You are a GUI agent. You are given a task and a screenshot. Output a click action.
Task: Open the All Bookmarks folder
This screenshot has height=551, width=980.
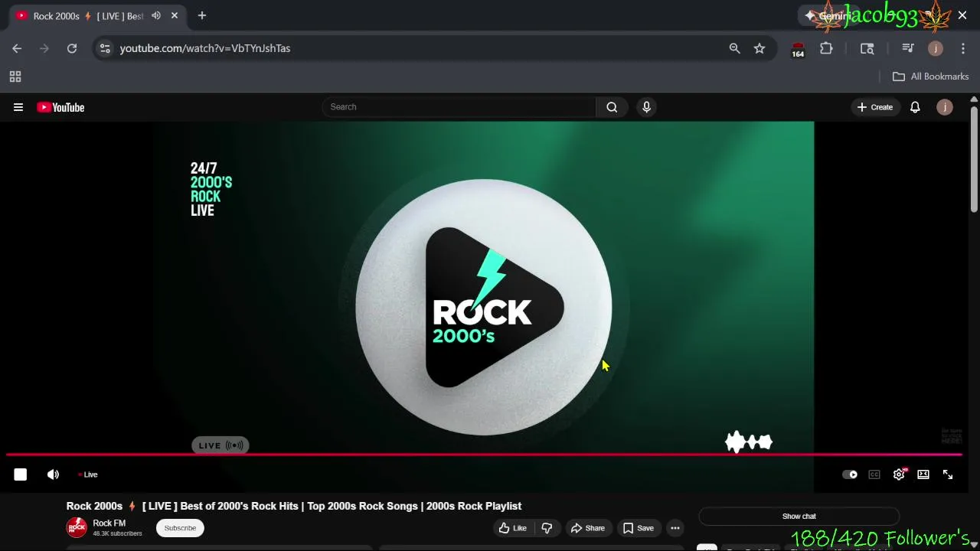(x=931, y=77)
